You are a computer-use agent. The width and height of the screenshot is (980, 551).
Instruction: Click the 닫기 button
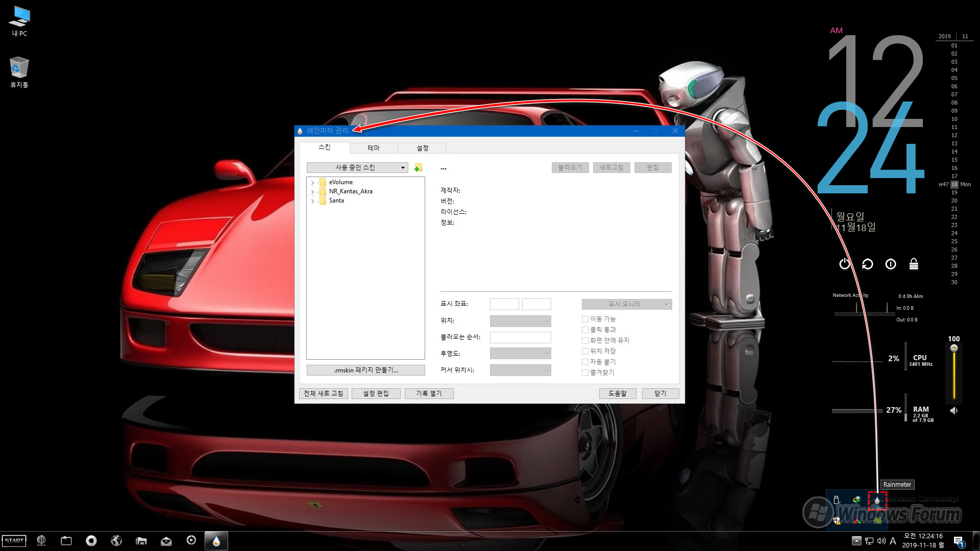tap(660, 393)
